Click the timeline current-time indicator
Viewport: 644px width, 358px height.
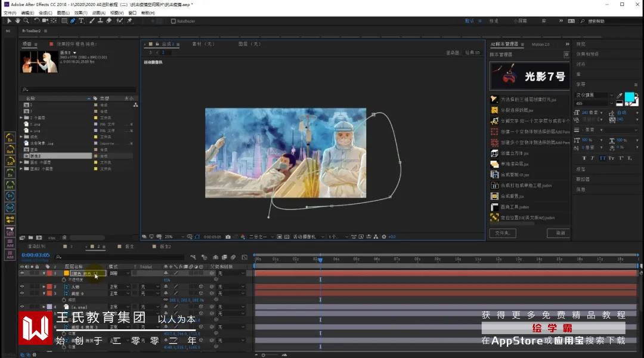coord(320,260)
